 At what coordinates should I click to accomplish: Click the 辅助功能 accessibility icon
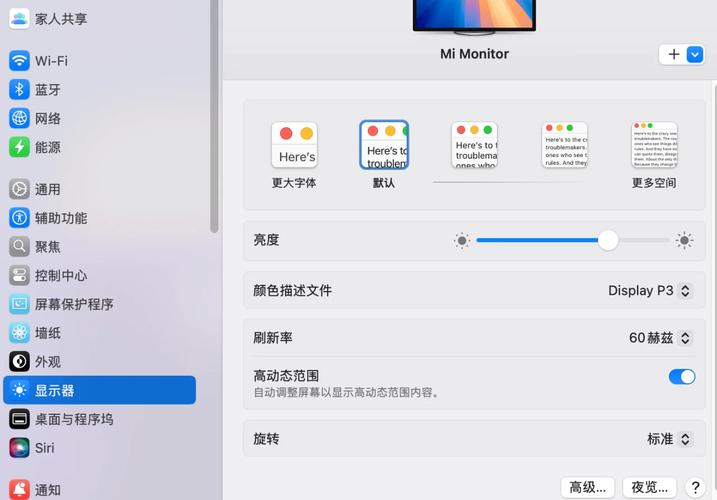19,218
